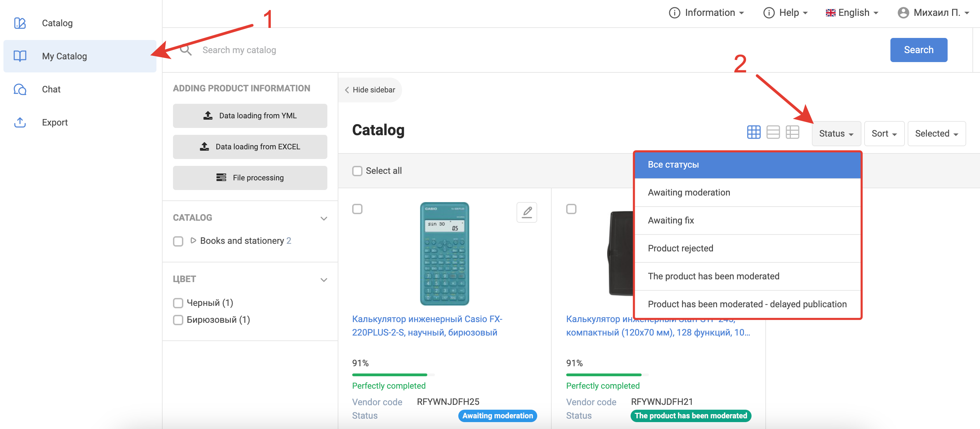Open Chat from the sidebar icon

click(20, 89)
